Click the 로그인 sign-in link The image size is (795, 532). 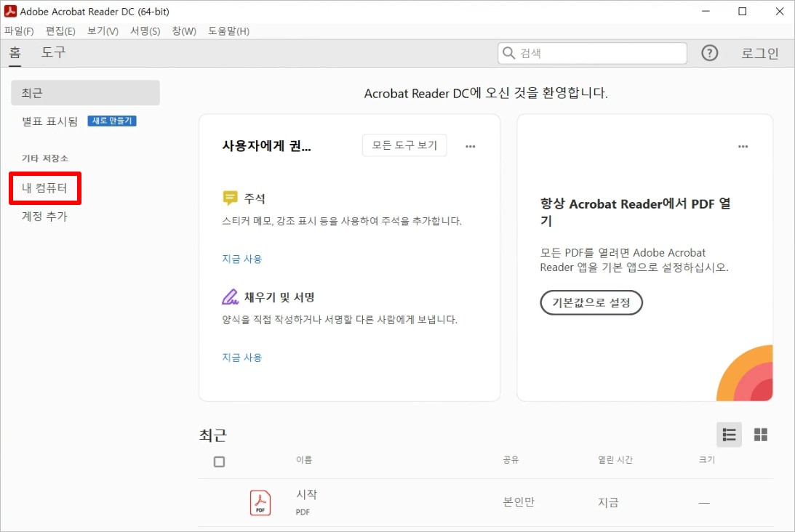point(759,53)
